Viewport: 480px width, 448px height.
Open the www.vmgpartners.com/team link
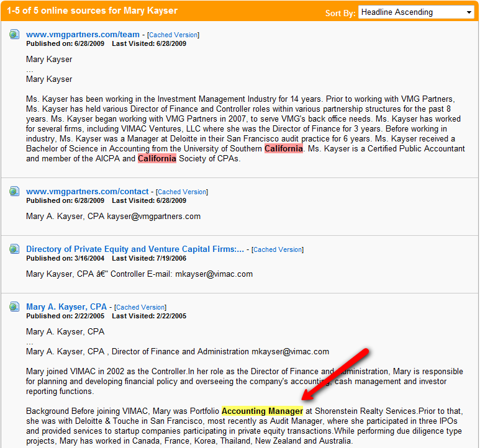(x=83, y=35)
